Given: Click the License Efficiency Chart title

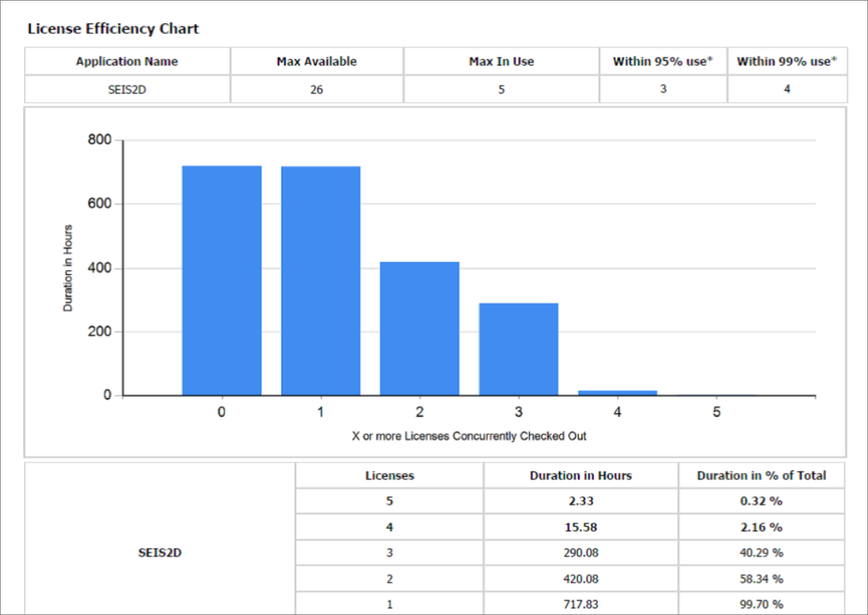Looking at the screenshot, I should pyautogui.click(x=113, y=29).
